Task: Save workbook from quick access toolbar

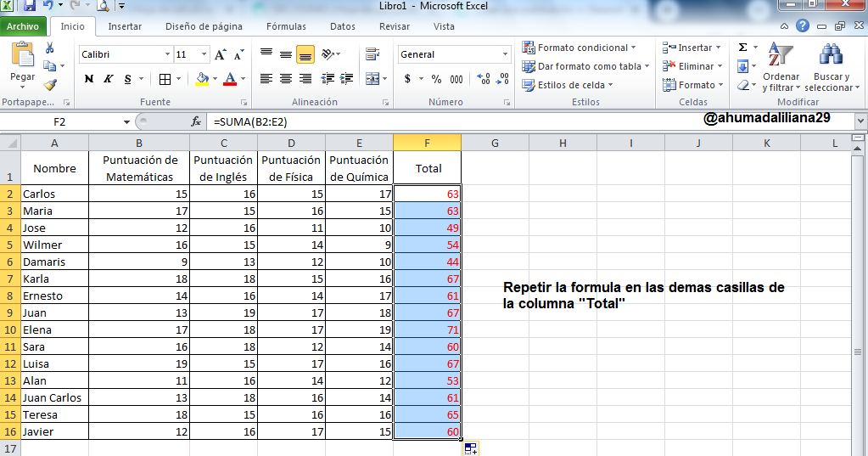Action: coord(30,6)
